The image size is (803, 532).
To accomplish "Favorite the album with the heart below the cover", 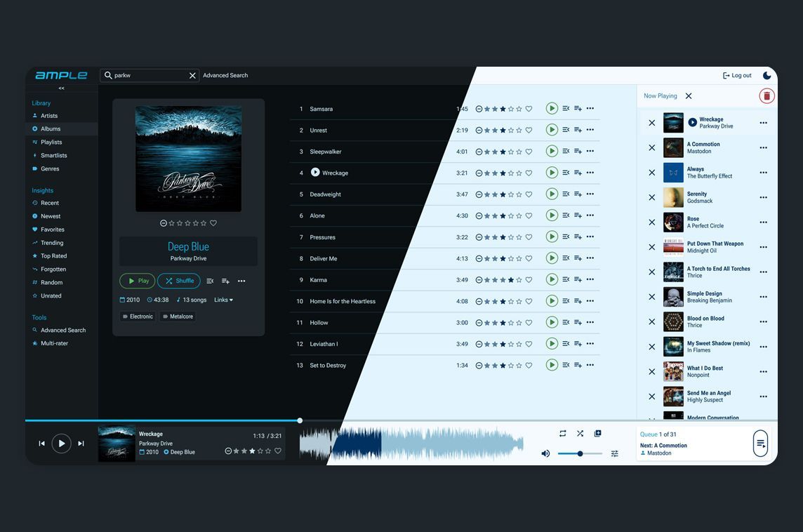I will (213, 223).
